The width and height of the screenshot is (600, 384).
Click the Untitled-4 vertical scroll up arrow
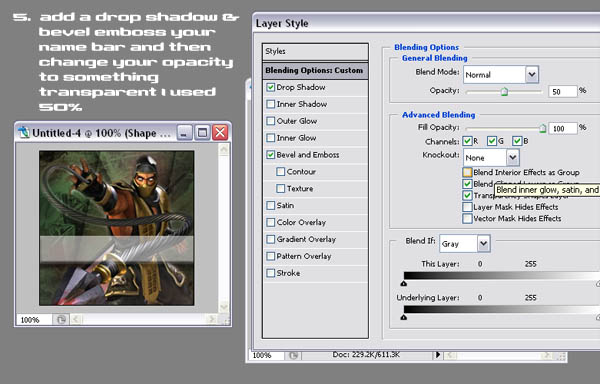224,149
